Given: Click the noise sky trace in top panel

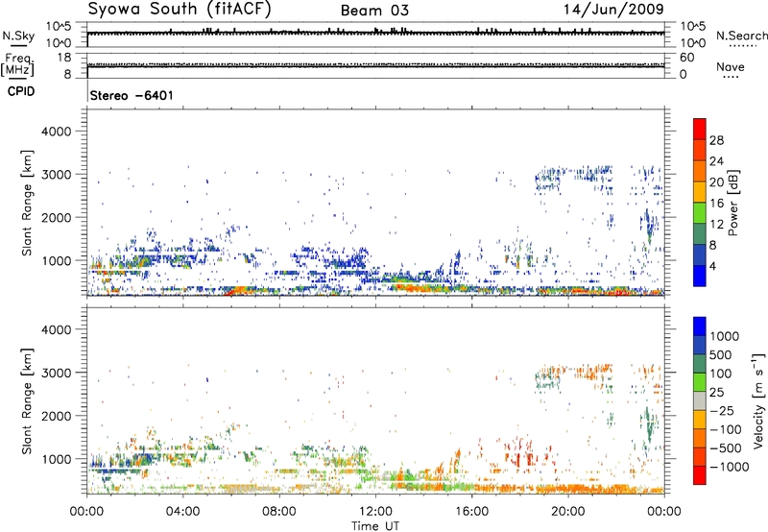Looking at the screenshot, I should (375, 33).
